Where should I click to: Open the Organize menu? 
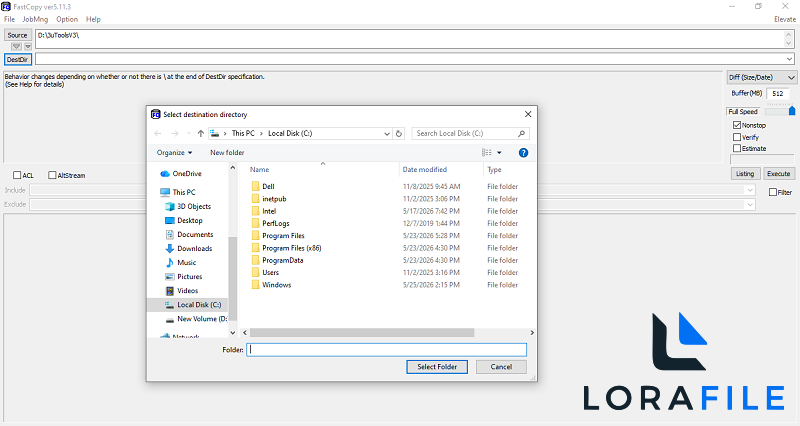[x=174, y=153]
